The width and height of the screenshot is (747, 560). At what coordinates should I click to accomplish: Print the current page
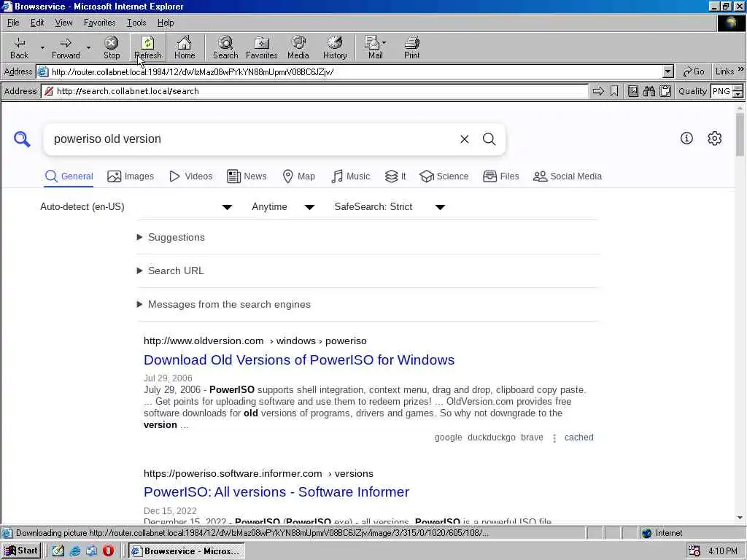[412, 47]
